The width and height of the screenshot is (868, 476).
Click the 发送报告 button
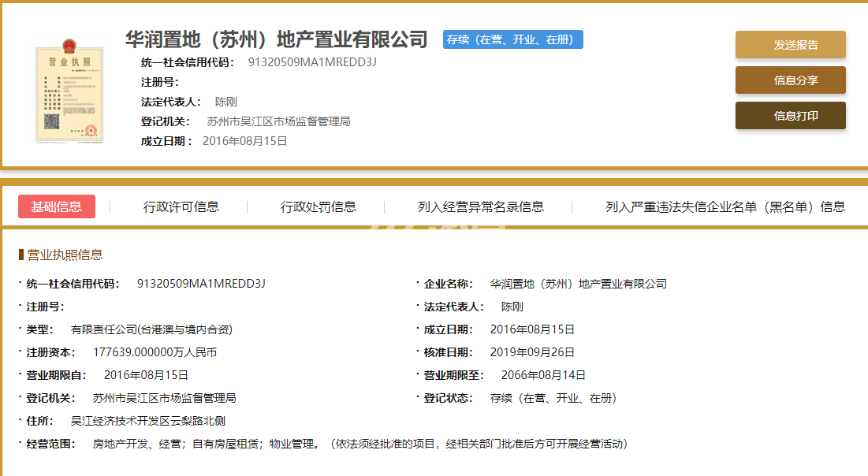point(791,45)
